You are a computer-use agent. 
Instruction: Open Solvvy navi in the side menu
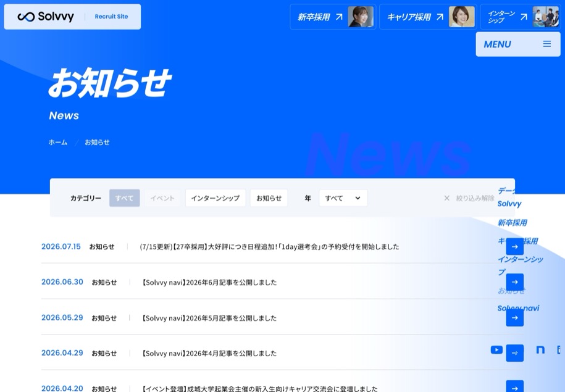point(518,308)
